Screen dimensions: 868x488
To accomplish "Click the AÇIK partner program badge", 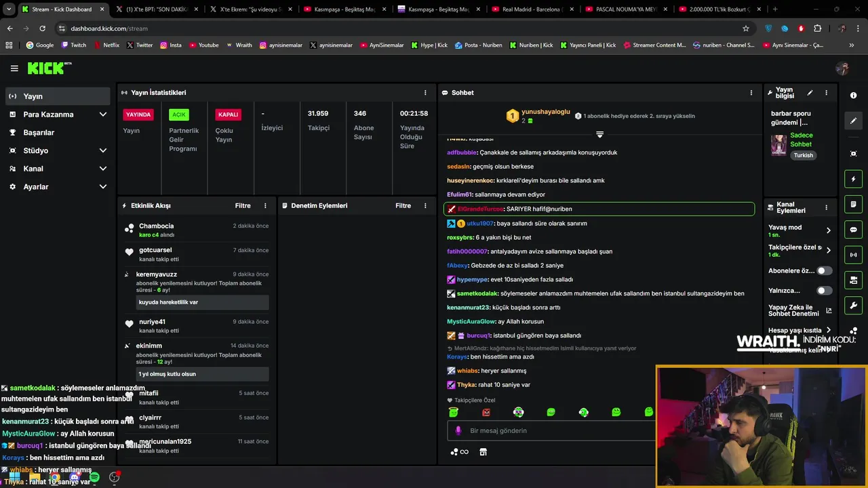I will coord(179,115).
